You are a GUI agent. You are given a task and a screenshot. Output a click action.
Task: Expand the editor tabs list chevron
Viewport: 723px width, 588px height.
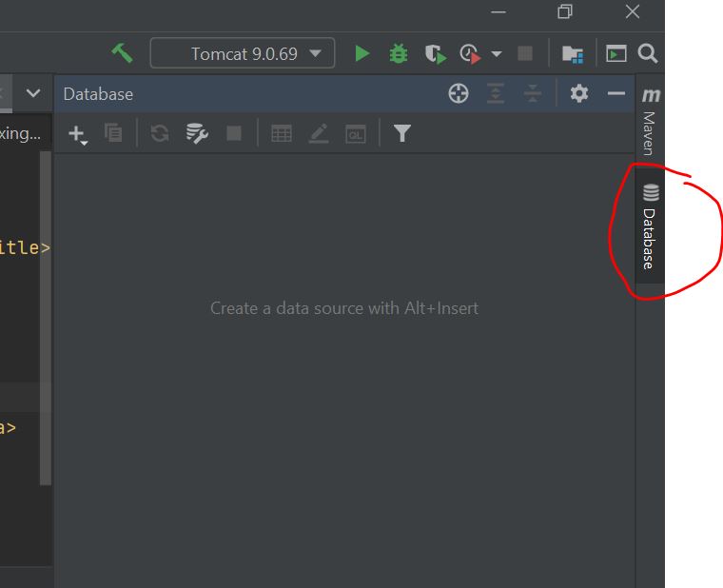coord(33,93)
